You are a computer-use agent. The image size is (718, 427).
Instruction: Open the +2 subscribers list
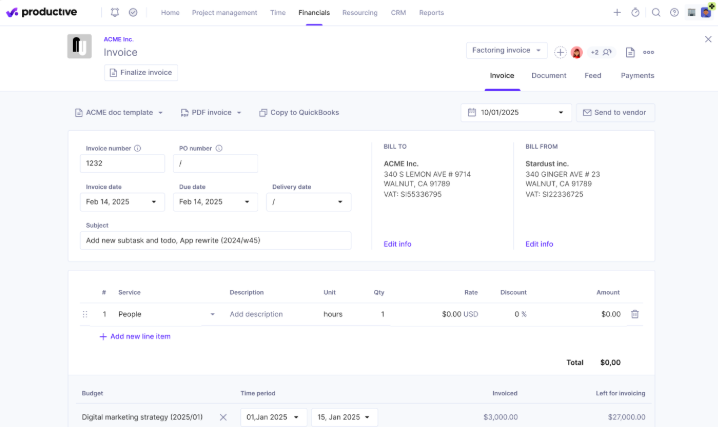601,52
